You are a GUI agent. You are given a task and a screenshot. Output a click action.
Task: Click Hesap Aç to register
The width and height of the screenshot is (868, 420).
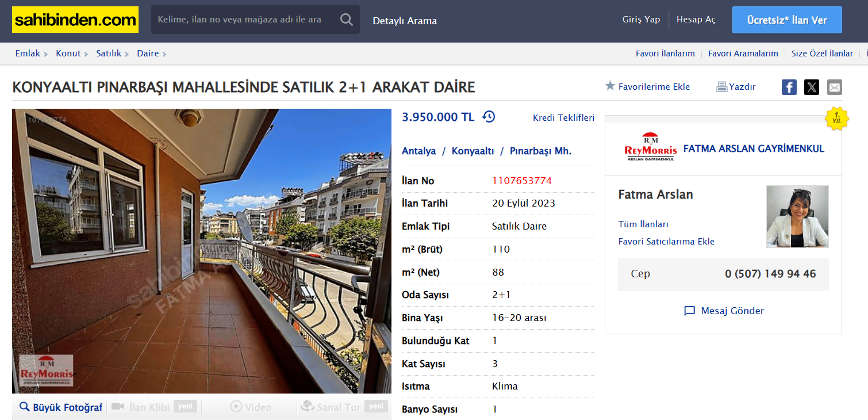point(696,20)
